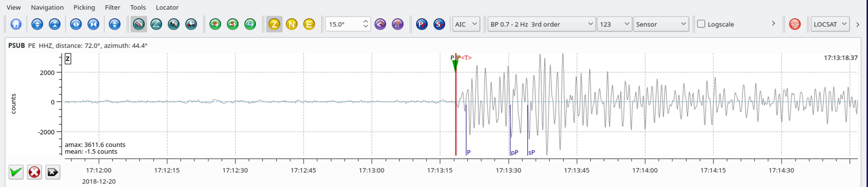868x187 pixels.
Task: Activate the blue S pick-mode icon
Action: [x=439, y=24]
